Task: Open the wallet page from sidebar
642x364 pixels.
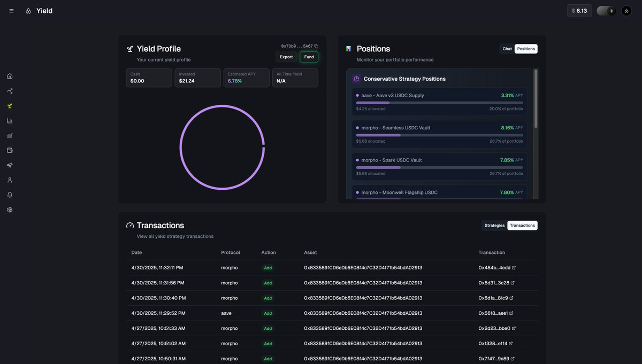Action: (x=10, y=150)
